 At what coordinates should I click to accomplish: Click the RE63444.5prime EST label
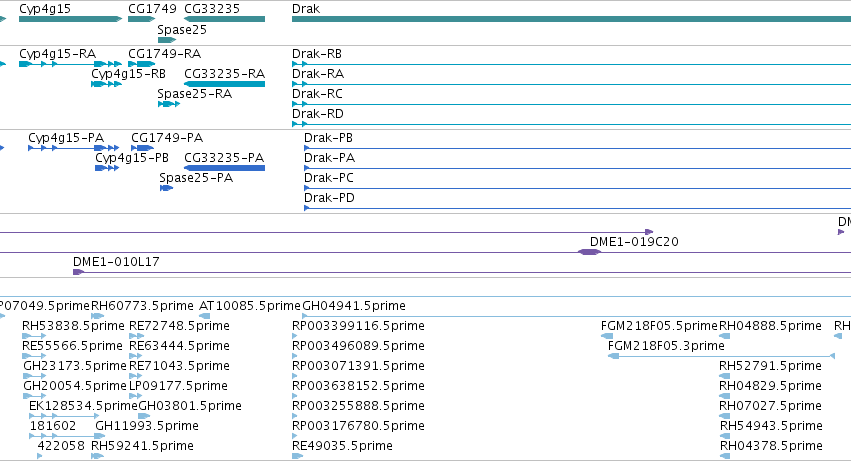point(179,346)
